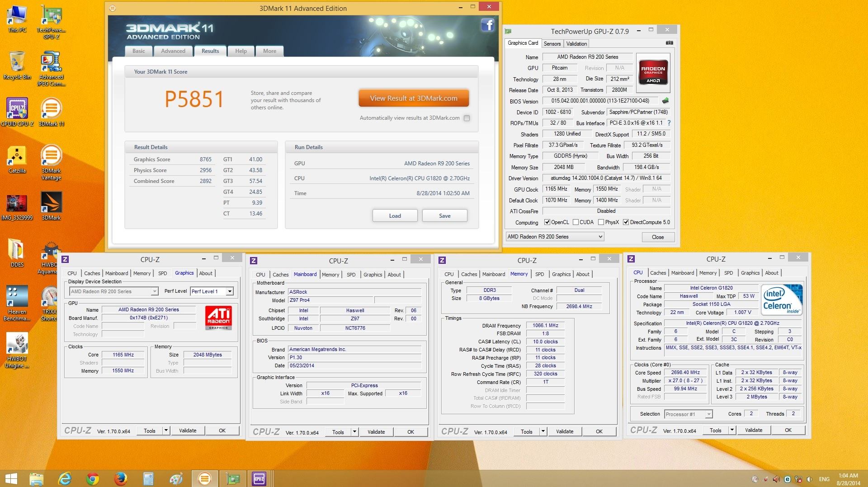Click the Intel Celeron logo in CPU-Z
Viewport: 868px width, 487px height.
pyautogui.click(x=782, y=300)
